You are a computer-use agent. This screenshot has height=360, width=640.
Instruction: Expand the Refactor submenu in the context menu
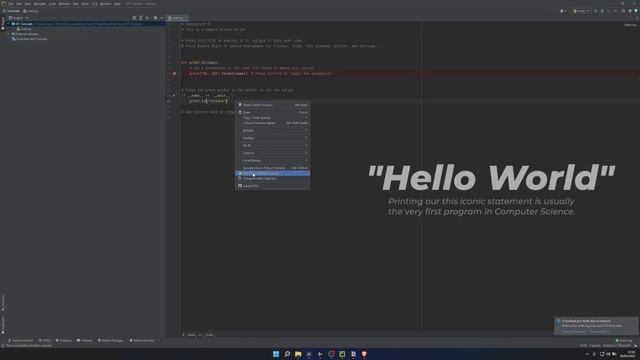click(272, 130)
